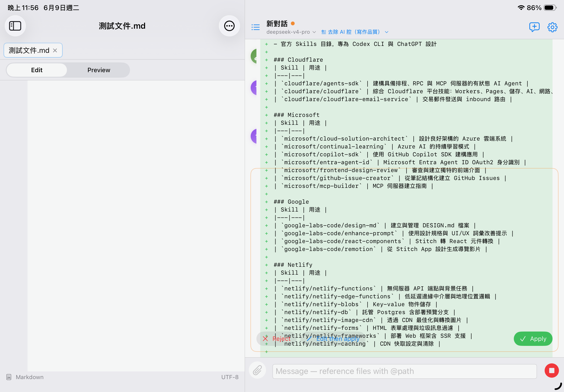
Task: Click the netlify/netlify-forms row
Action: (x=367, y=328)
